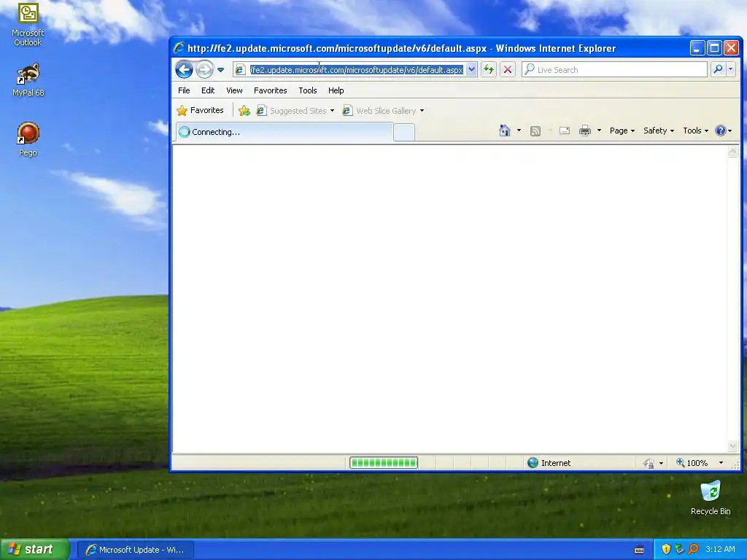Image resolution: width=747 pixels, height=560 pixels.
Task: Select the Connecting... tab
Action: coord(285,132)
